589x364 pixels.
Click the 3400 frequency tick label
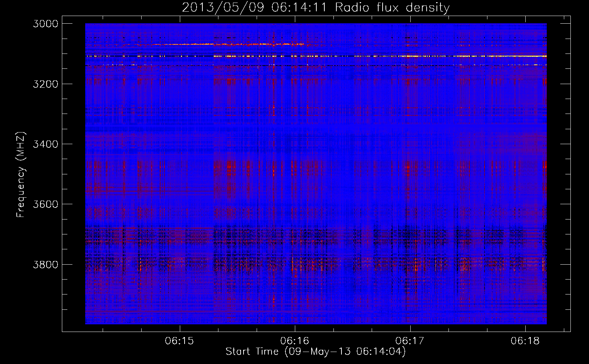[46, 144]
